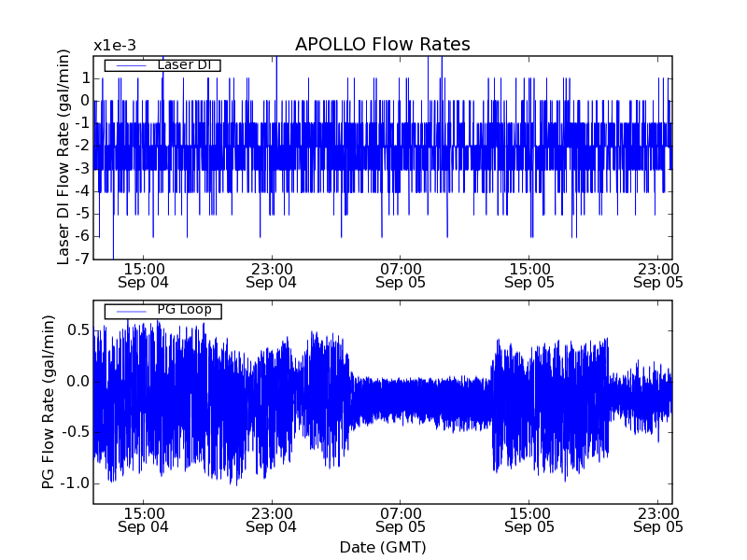
Task: Click the APOLLO Flow Rates title
Action: (x=383, y=44)
